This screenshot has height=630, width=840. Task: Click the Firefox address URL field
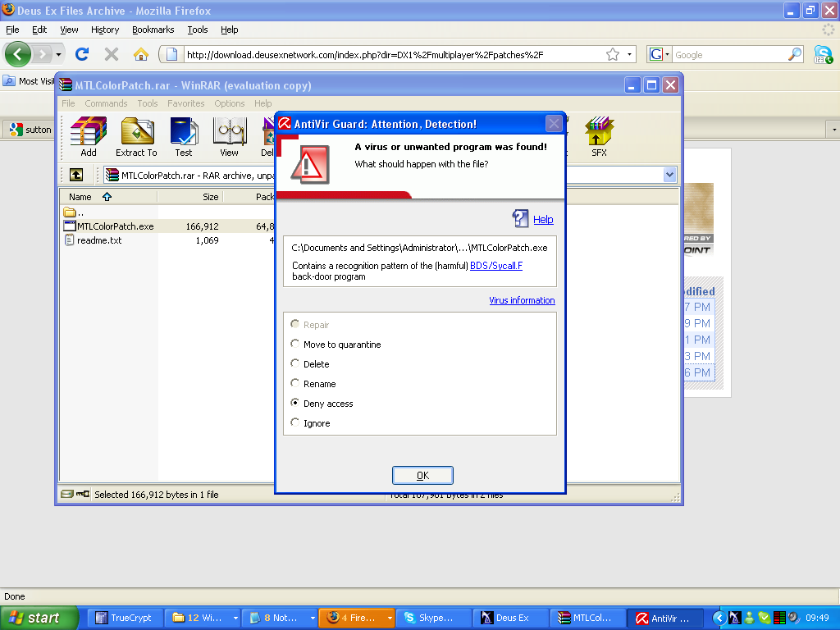point(394,54)
